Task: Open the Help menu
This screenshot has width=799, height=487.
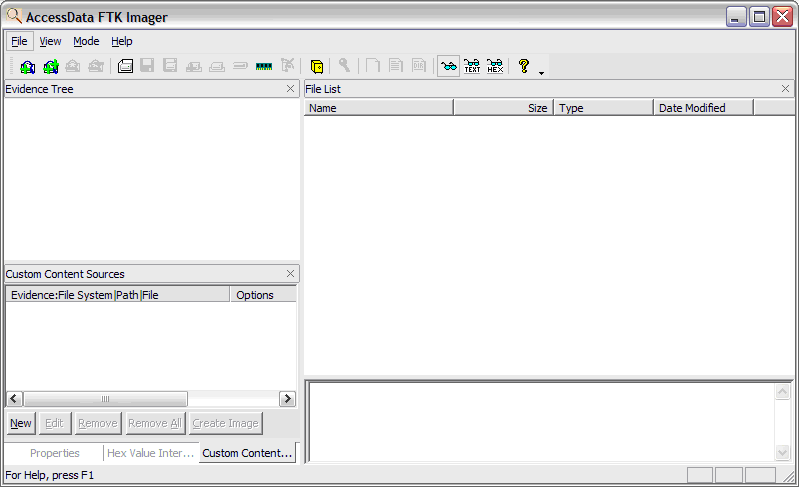Action: click(122, 41)
